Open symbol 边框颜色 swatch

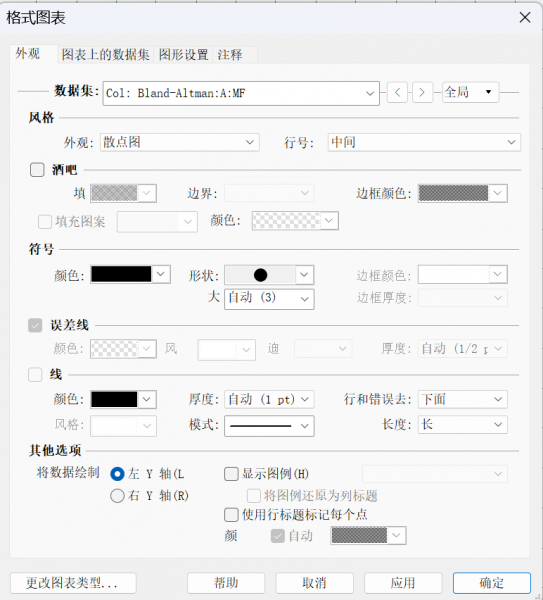tap(463, 274)
